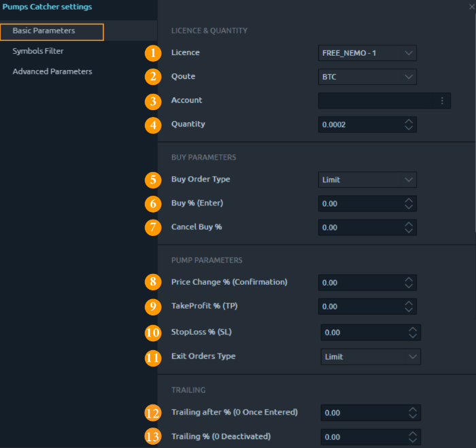Screen dimensions: 476x448
Task: Click the Quantity value field
Action: point(359,124)
